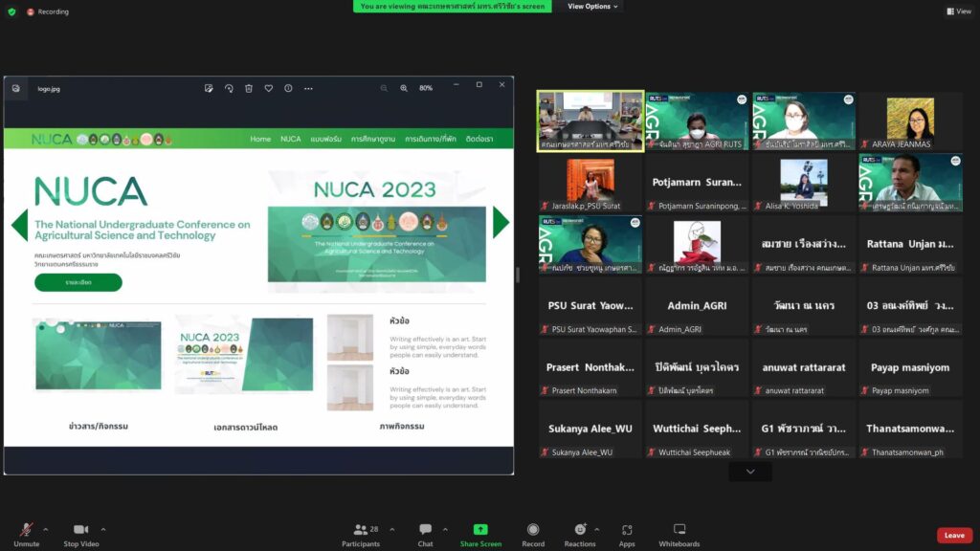Expand the arrow next to Chat
The width and height of the screenshot is (980, 551).
[445, 529]
